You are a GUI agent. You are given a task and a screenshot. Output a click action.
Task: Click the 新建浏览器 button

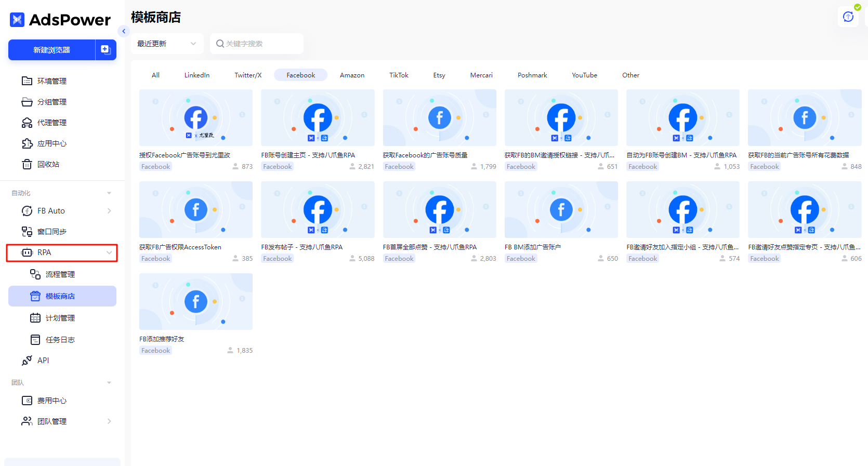coord(51,50)
